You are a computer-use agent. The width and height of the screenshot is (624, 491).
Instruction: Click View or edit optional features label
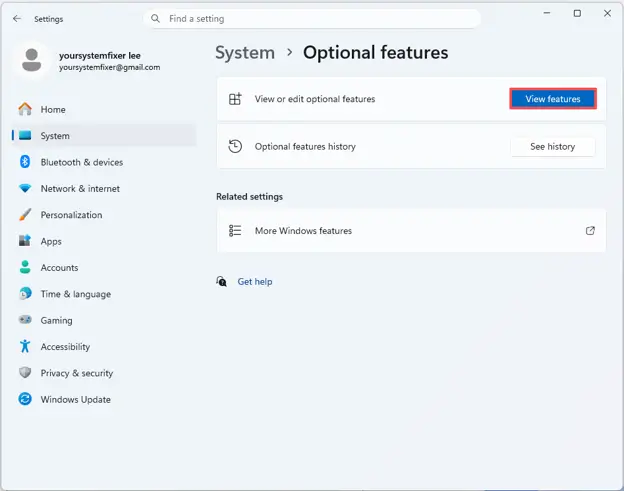click(x=315, y=99)
